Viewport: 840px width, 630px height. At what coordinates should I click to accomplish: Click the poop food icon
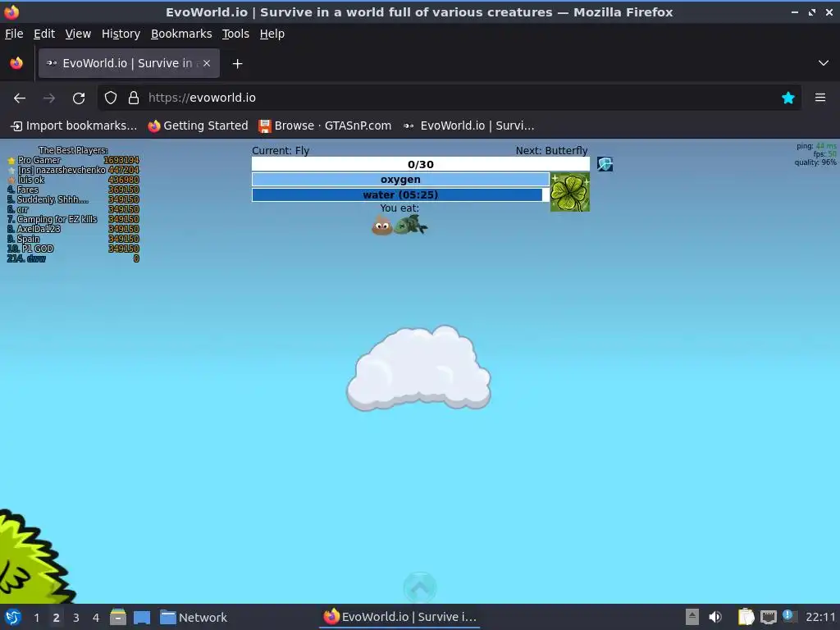point(382,225)
